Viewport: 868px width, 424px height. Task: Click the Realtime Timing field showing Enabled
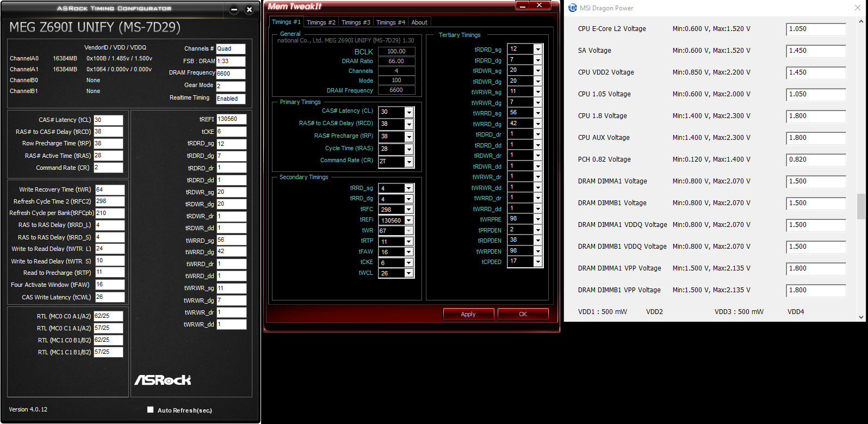pos(231,99)
